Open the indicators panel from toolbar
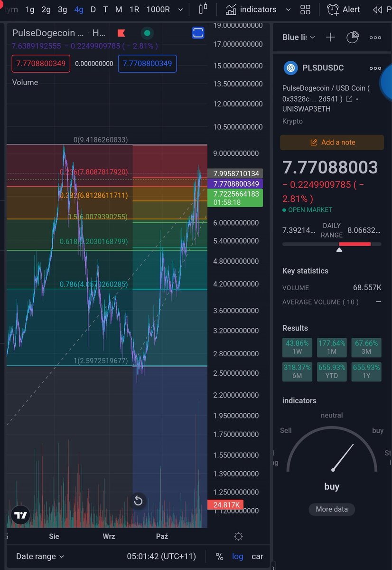This screenshot has width=392, height=570. 251,9
